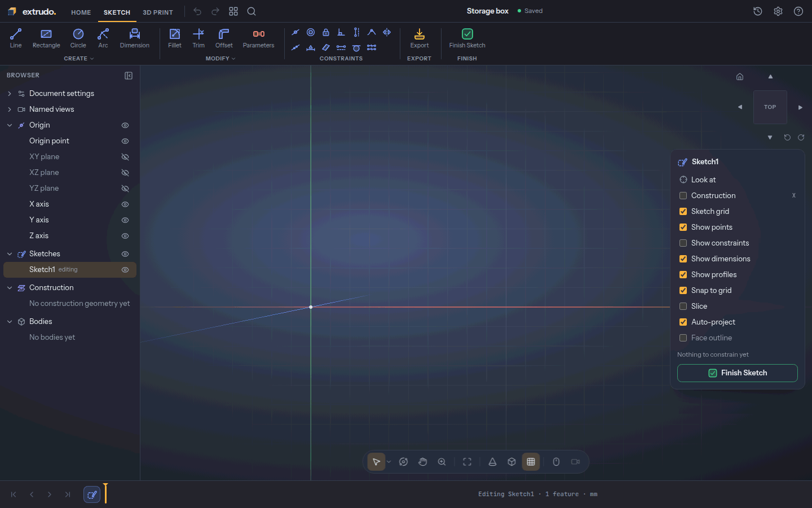
Task: Show the XY plane
Action: [x=125, y=157]
